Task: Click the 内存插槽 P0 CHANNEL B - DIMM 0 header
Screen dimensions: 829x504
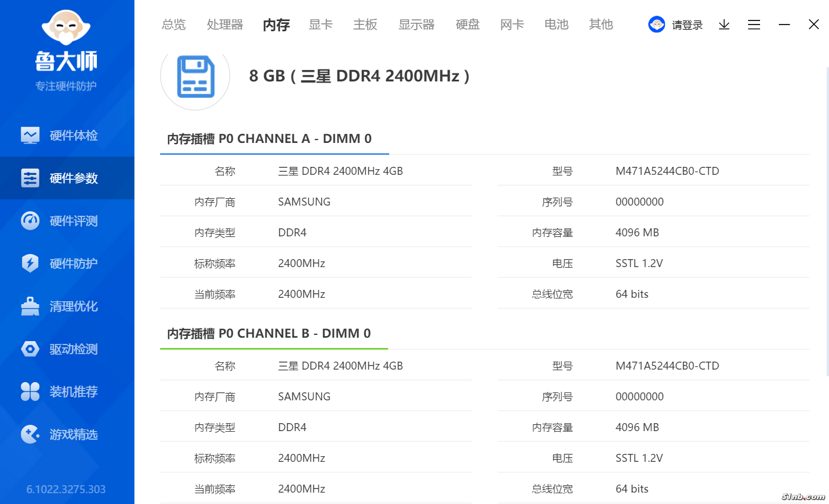Action: point(269,334)
